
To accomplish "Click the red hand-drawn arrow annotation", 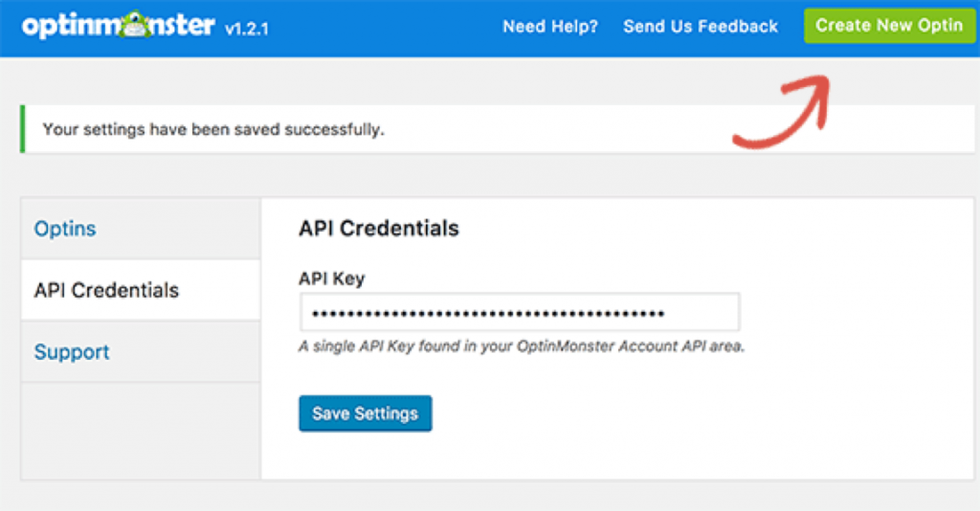I will (x=783, y=112).
